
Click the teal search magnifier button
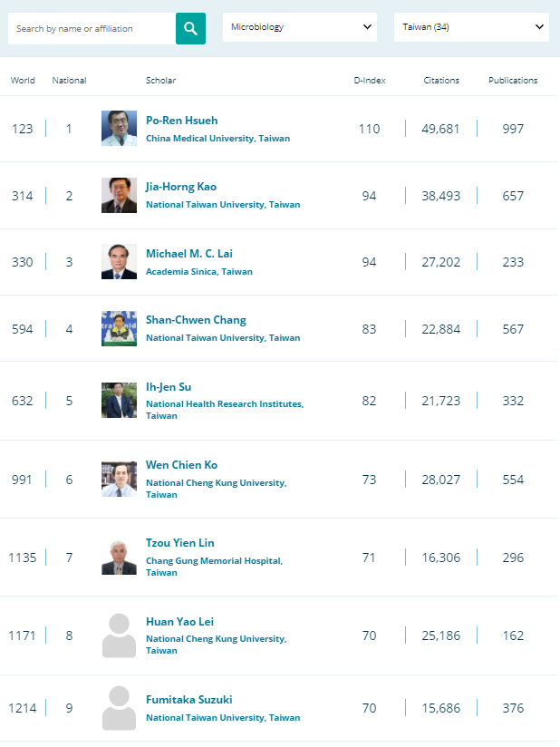pyautogui.click(x=190, y=29)
